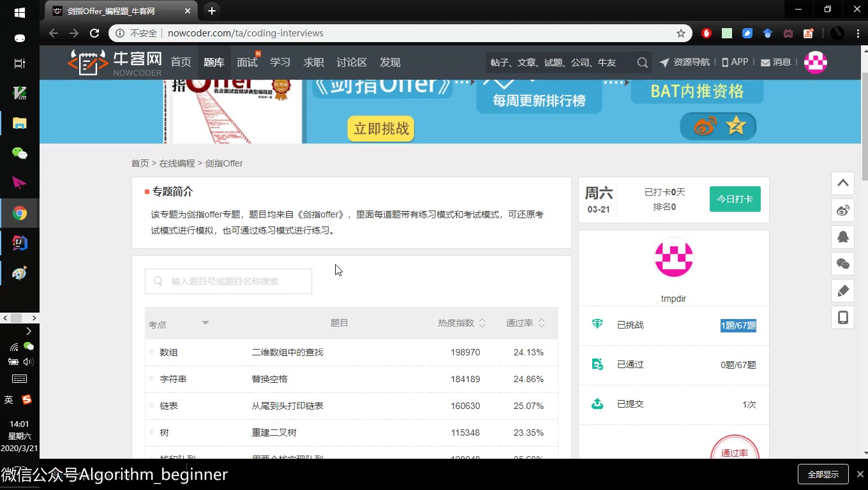Open a new browser tab
Viewport: 868px width, 490px height.
[212, 11]
